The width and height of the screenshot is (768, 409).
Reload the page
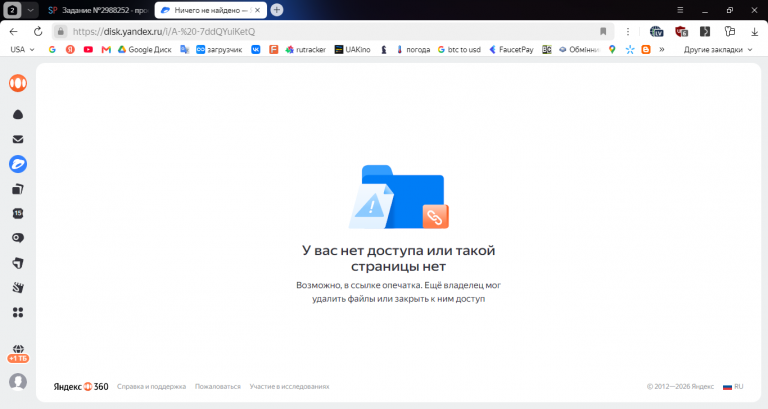pyautogui.click(x=38, y=31)
